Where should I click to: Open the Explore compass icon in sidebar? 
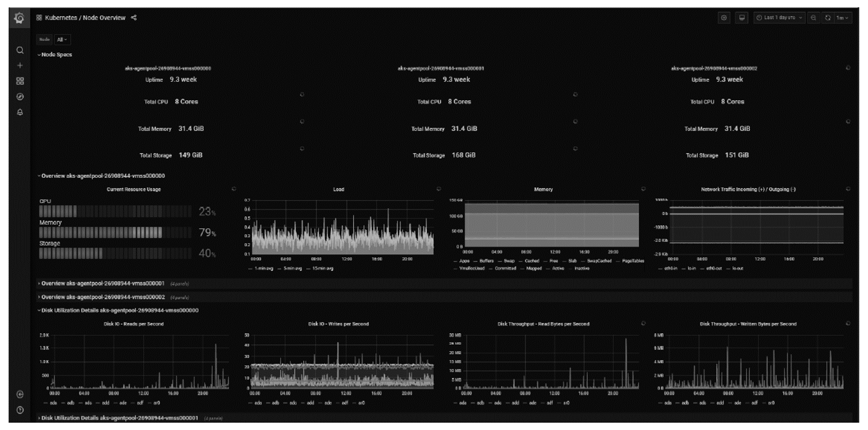pyautogui.click(x=20, y=97)
